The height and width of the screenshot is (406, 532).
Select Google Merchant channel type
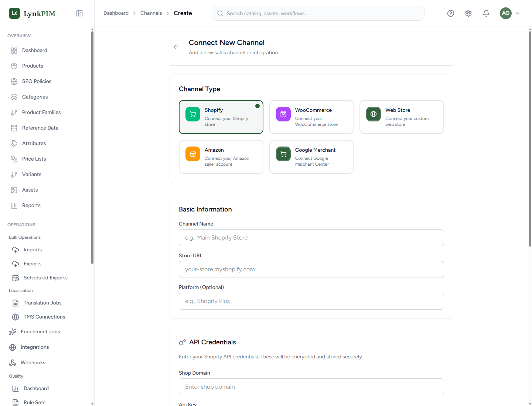coord(311,157)
